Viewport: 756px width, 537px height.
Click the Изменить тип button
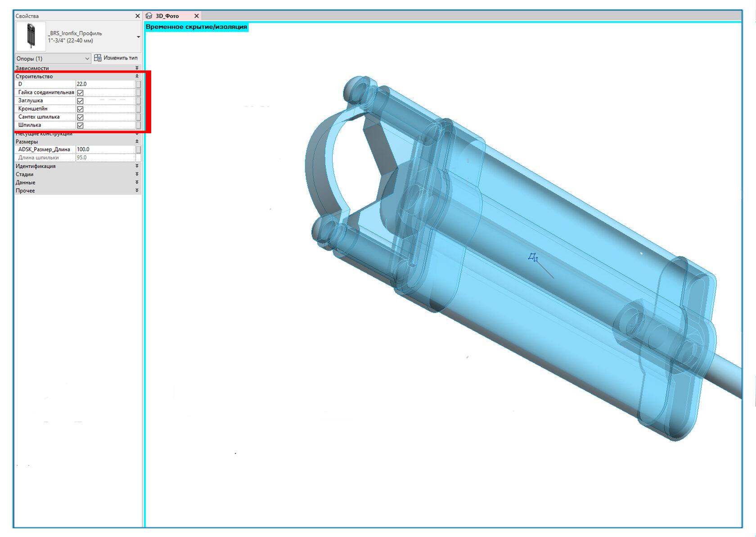[116, 58]
